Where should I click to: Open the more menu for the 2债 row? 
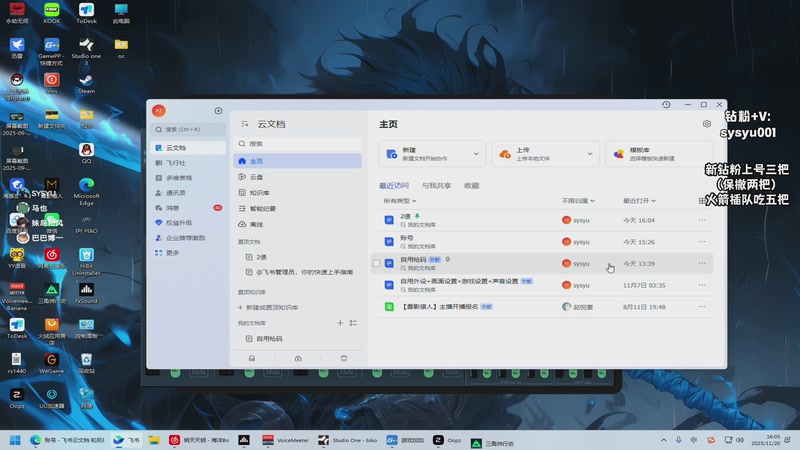[x=702, y=220]
